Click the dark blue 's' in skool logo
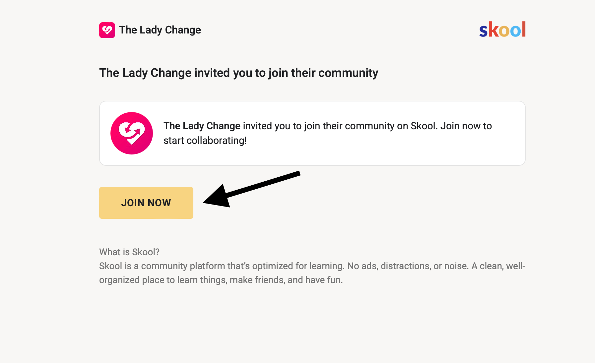The height and width of the screenshot is (364, 595). coord(484,31)
